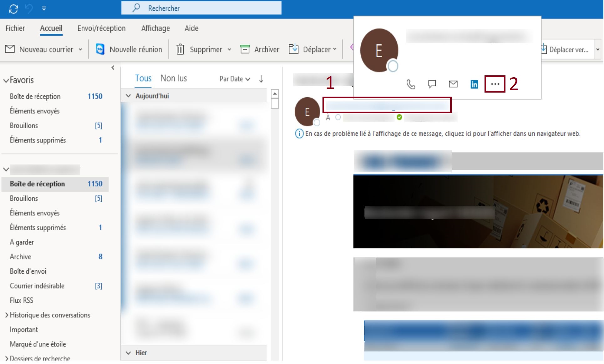The width and height of the screenshot is (604, 364).
Task: Click the chat bubble icon in contact card
Action: coord(432,84)
